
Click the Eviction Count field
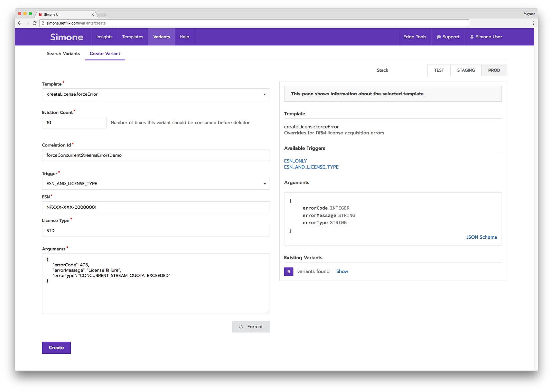74,123
